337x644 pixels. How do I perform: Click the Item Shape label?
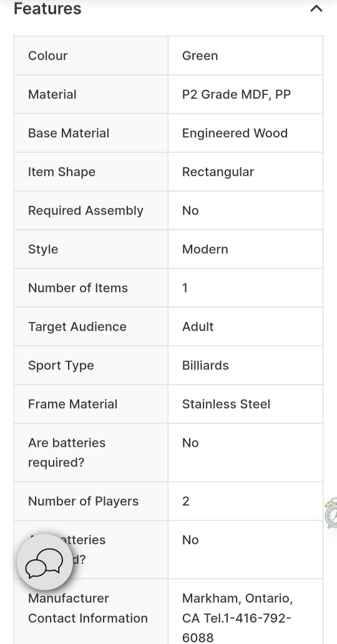click(x=62, y=172)
